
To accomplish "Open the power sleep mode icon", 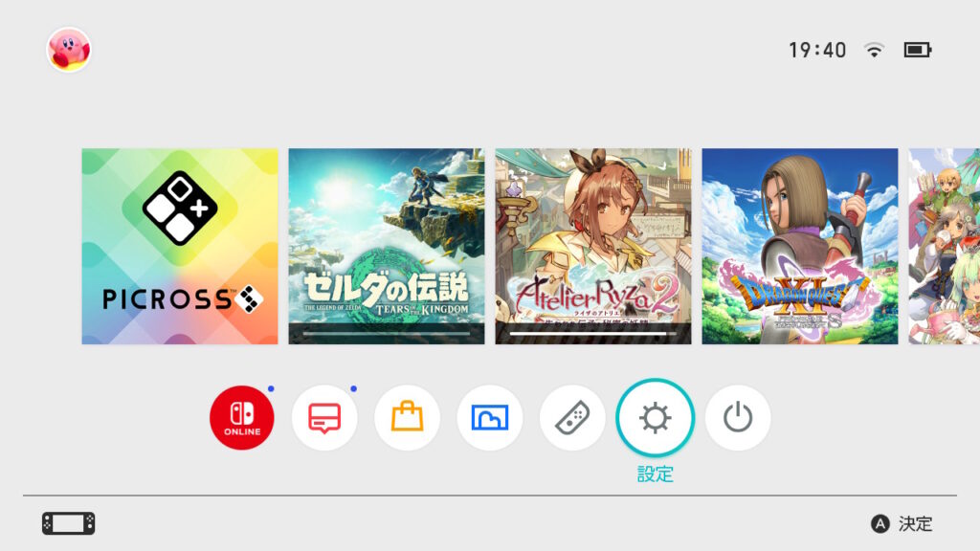I will tap(738, 417).
